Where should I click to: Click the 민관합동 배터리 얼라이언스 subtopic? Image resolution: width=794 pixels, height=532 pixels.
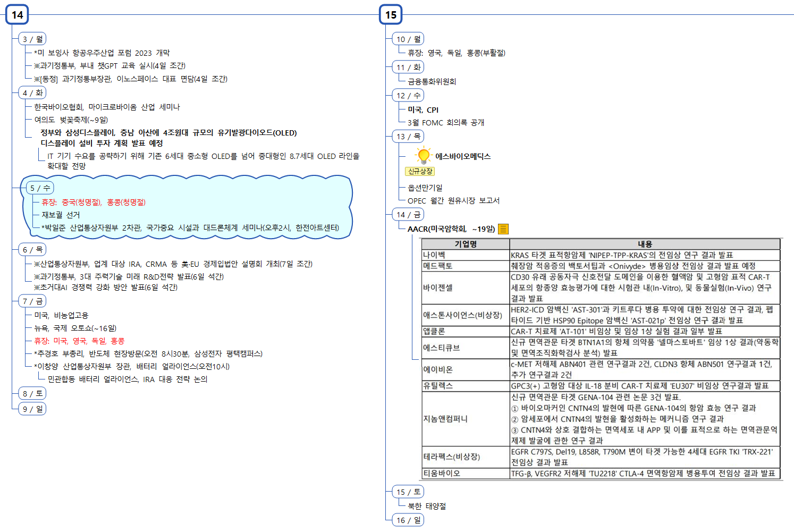(128, 379)
